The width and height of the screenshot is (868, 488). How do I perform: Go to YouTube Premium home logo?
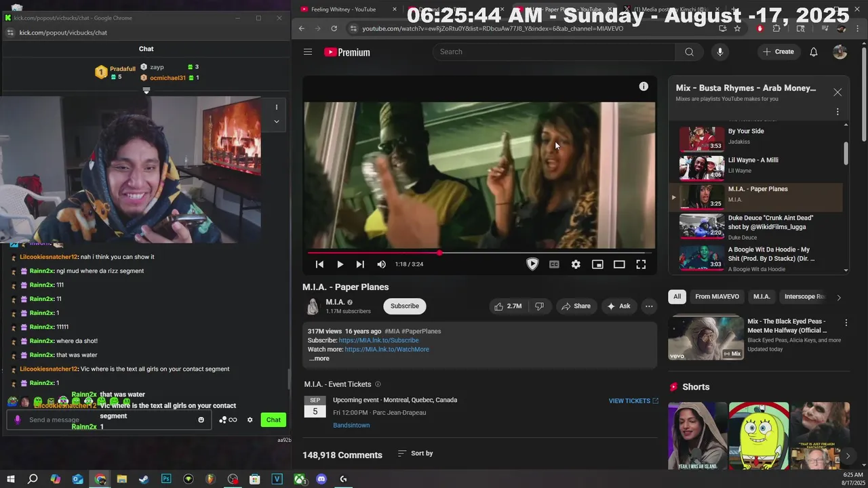347,52
